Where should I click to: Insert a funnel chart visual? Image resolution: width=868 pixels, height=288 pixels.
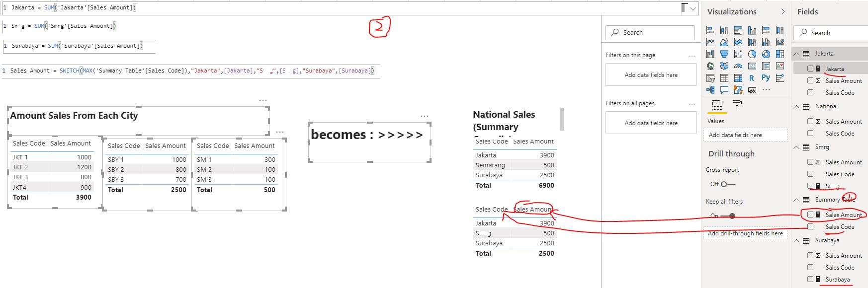724,54
